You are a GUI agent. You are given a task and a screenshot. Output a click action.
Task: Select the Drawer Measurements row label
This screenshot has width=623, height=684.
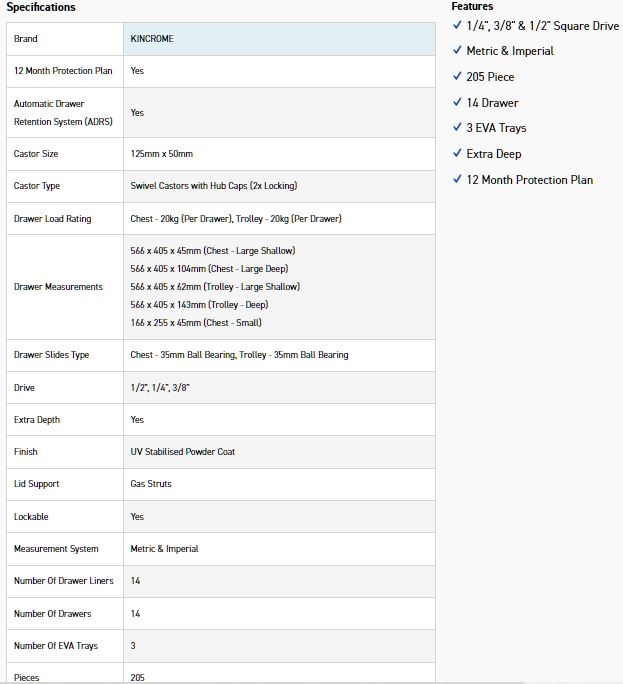click(58, 287)
